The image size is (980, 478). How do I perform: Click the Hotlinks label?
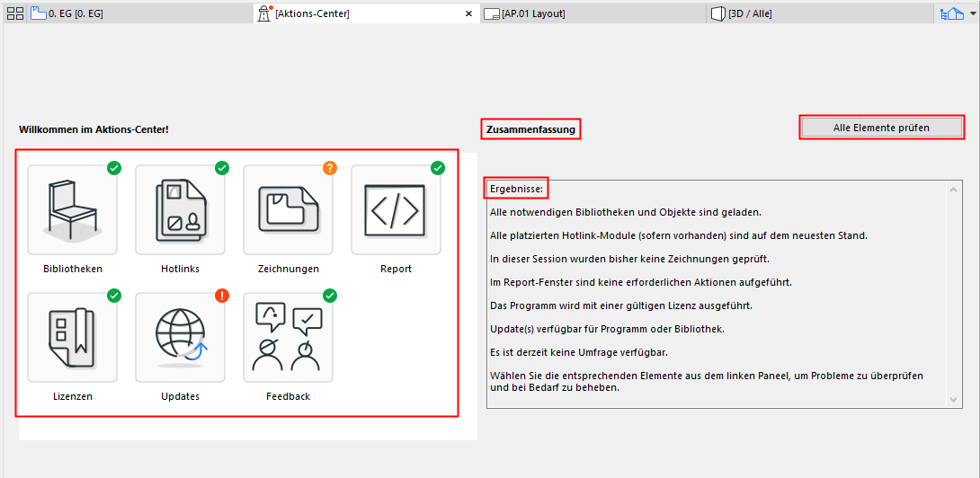tap(180, 269)
